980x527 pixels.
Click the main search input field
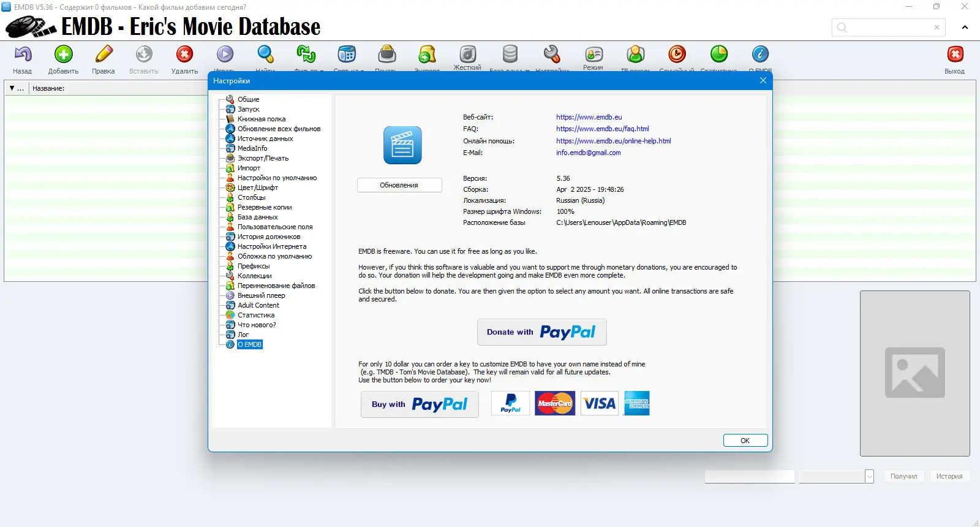[889, 28]
